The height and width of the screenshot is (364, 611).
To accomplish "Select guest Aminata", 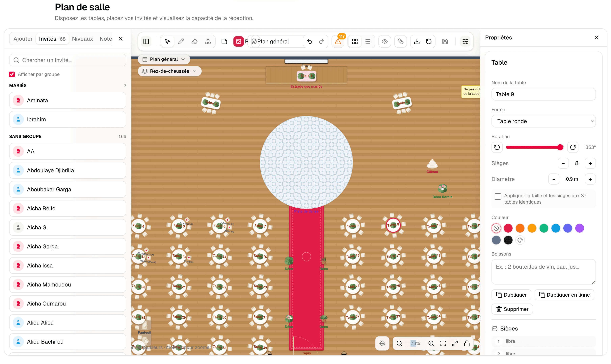I will (67, 100).
